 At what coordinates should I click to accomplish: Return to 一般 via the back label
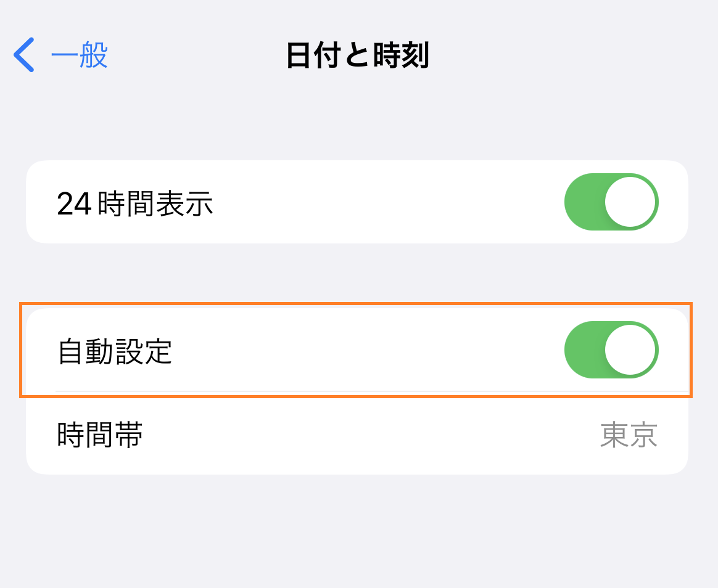80,55
